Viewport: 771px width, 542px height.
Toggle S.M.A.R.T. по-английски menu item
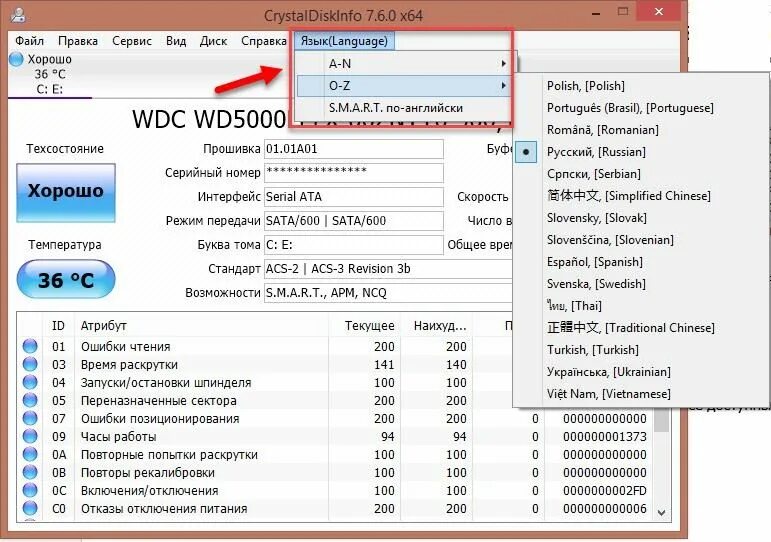tap(404, 108)
